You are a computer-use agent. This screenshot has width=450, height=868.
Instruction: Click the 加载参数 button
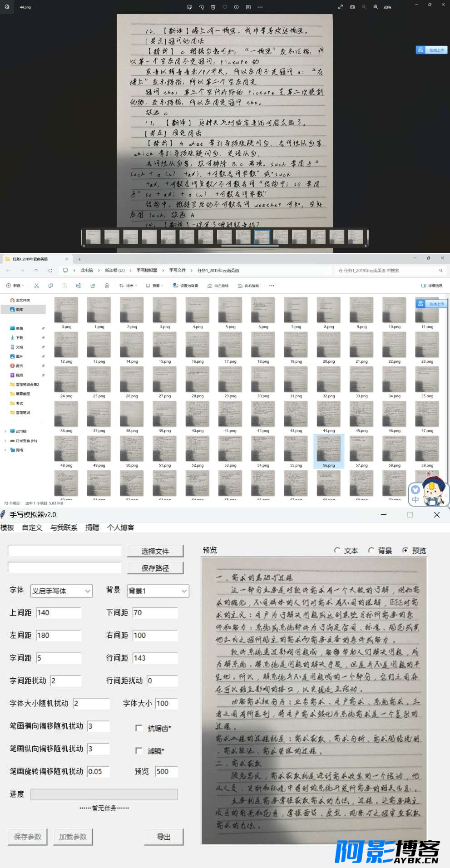coord(73,837)
